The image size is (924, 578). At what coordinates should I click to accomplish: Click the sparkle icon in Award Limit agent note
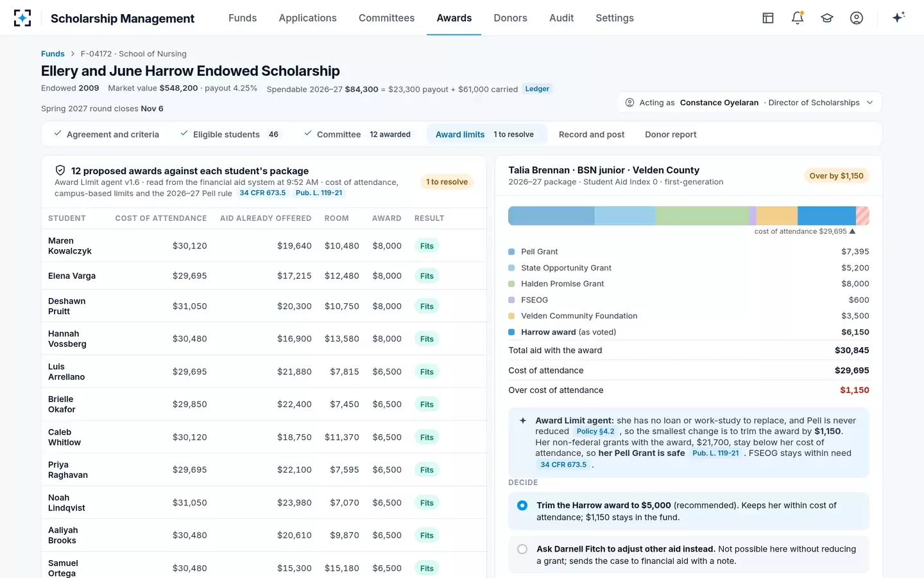(523, 421)
